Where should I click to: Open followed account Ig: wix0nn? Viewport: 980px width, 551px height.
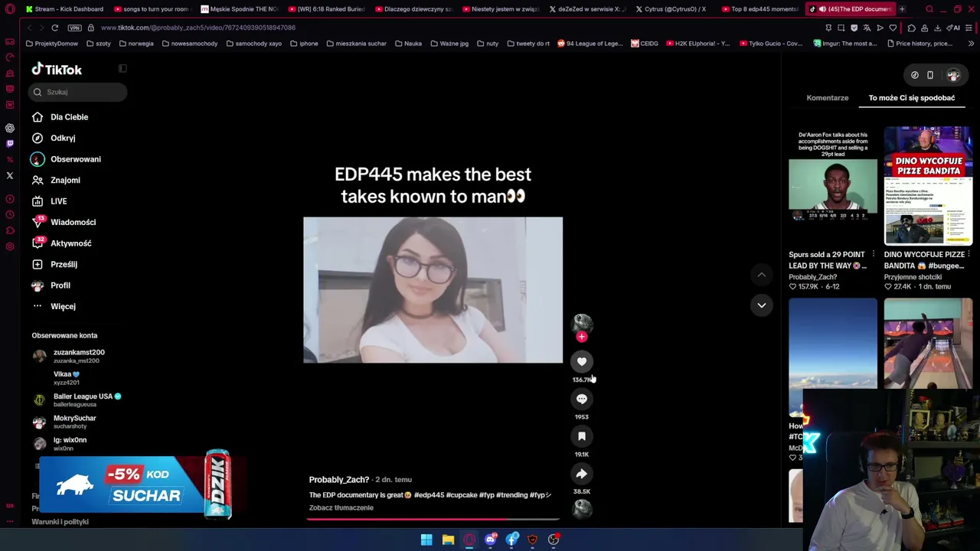pos(60,443)
